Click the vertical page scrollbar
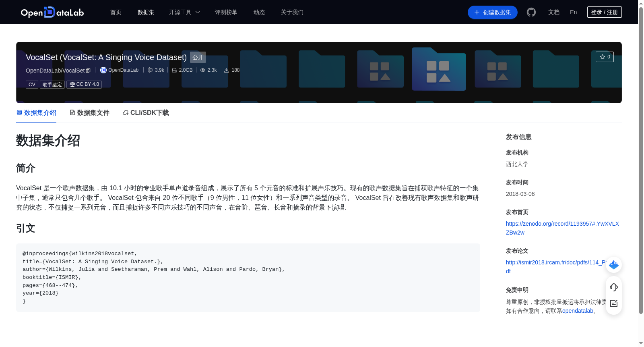Image resolution: width=644 pixels, height=347 pixels. (641, 161)
